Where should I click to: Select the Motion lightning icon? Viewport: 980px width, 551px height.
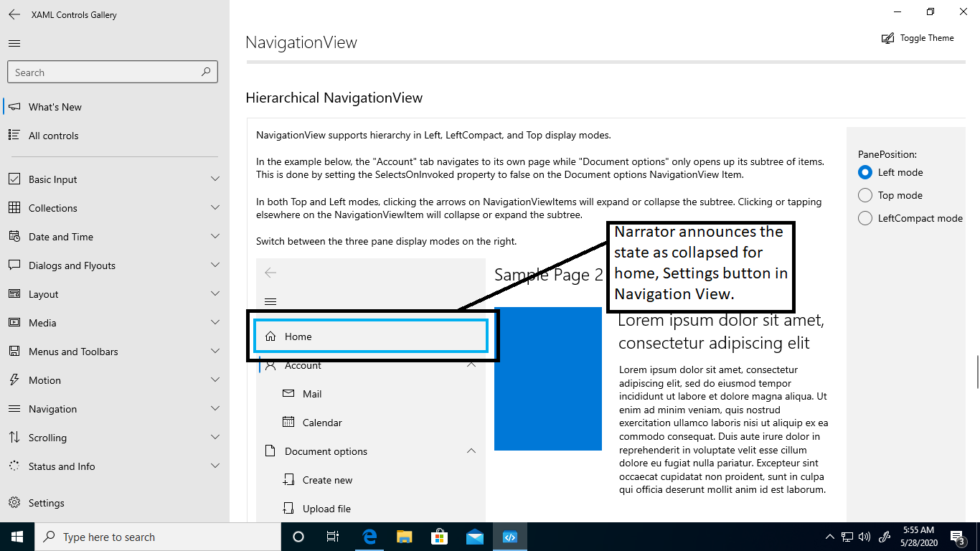[16, 380]
